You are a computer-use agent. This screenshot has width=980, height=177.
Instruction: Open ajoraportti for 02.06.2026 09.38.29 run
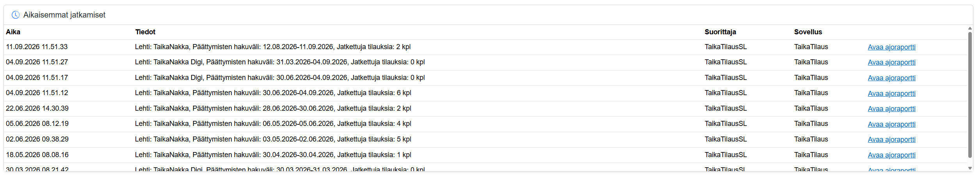891,140
